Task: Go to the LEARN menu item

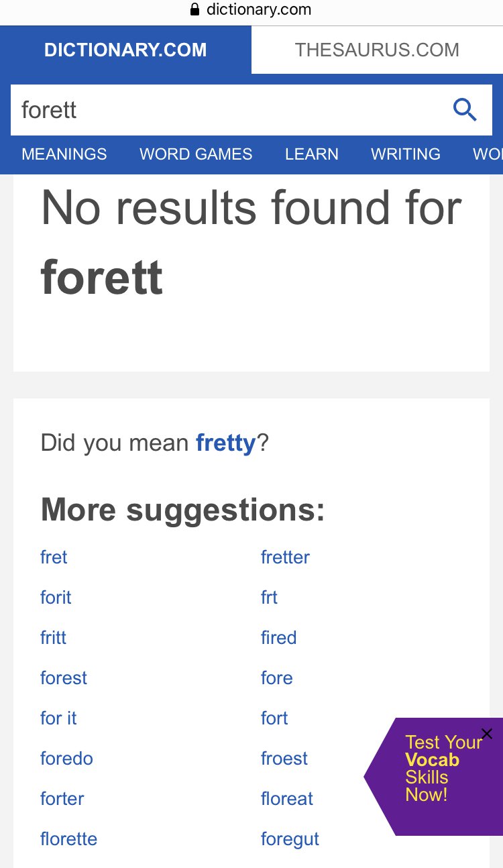Action: click(312, 154)
